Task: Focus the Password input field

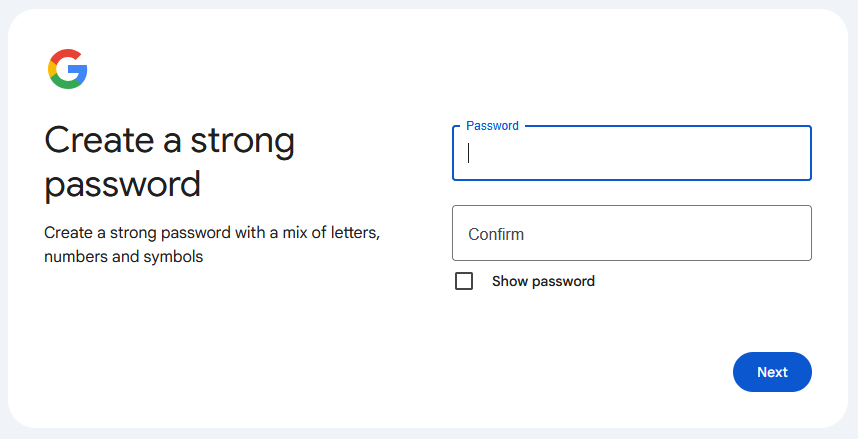Action: point(631,153)
